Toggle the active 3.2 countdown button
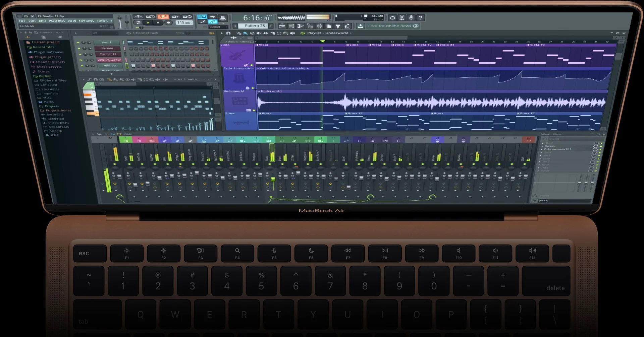 tap(163, 16)
